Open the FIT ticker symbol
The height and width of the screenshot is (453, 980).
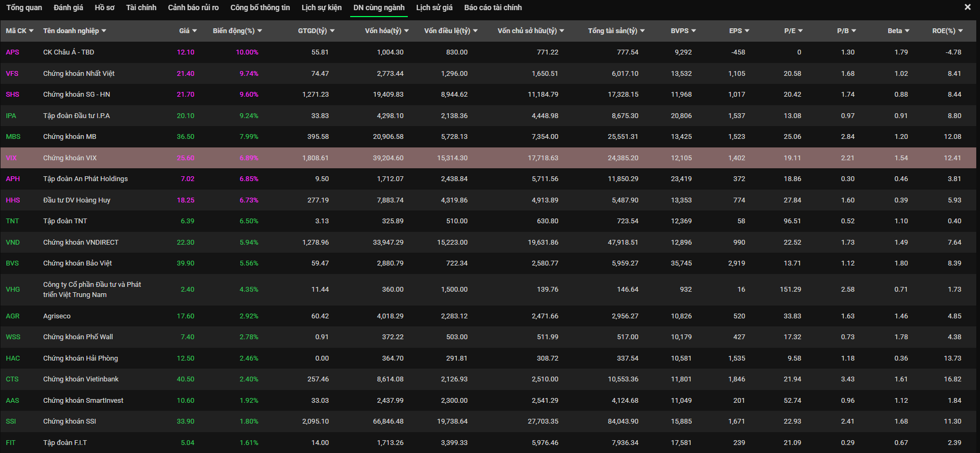[x=11, y=443]
